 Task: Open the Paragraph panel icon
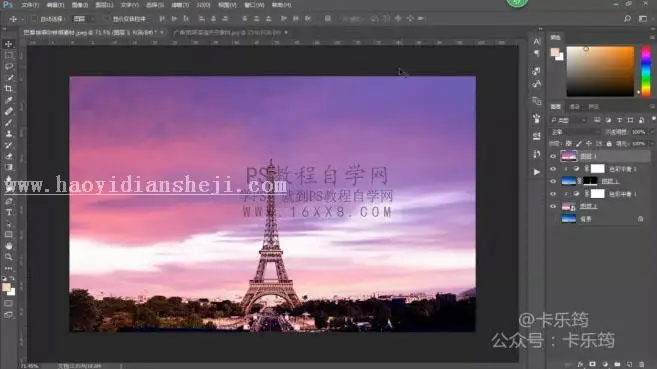[x=537, y=53]
